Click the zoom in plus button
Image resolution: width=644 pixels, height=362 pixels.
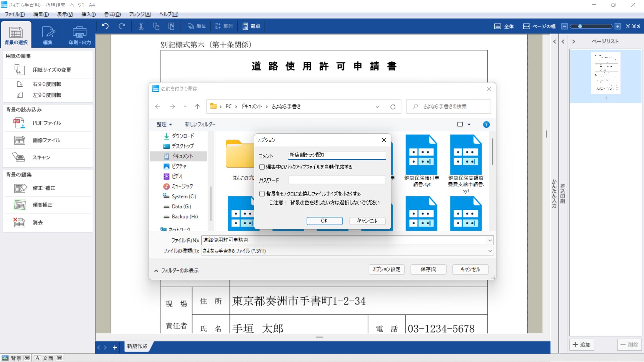[618, 26]
